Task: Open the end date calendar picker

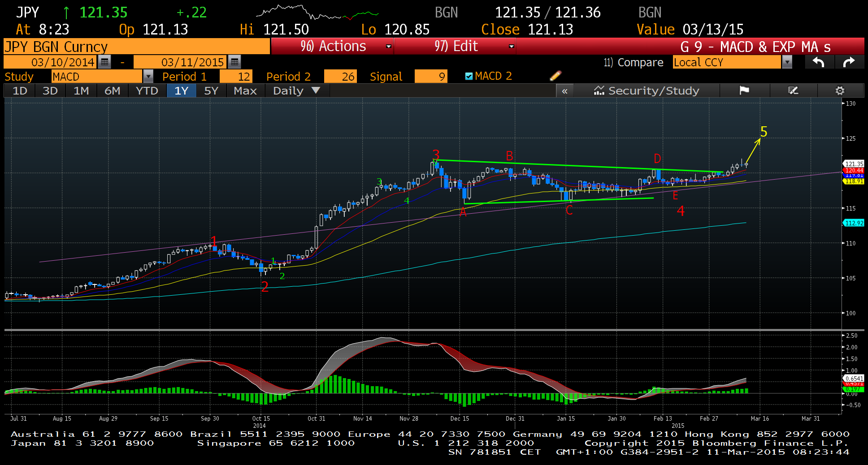Action: [234, 62]
